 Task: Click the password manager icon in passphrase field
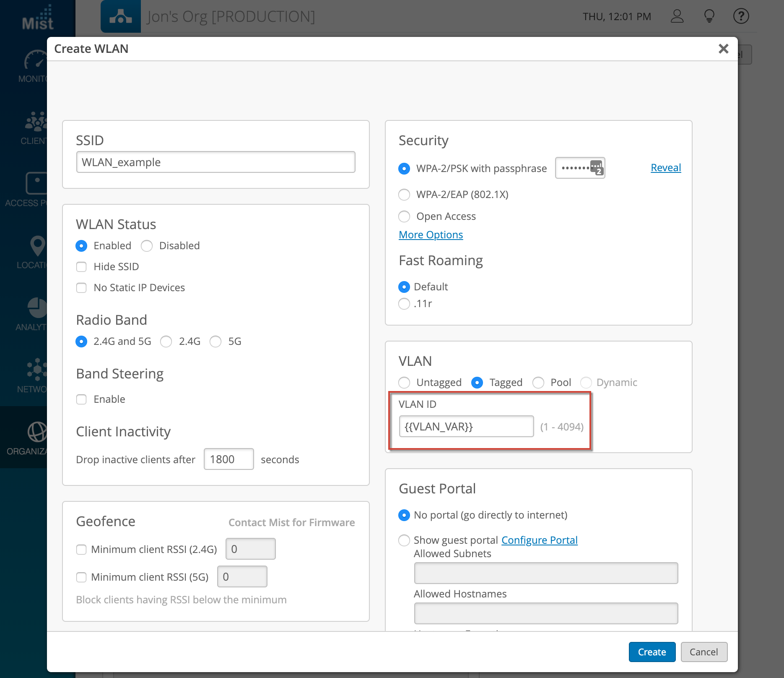pos(596,167)
